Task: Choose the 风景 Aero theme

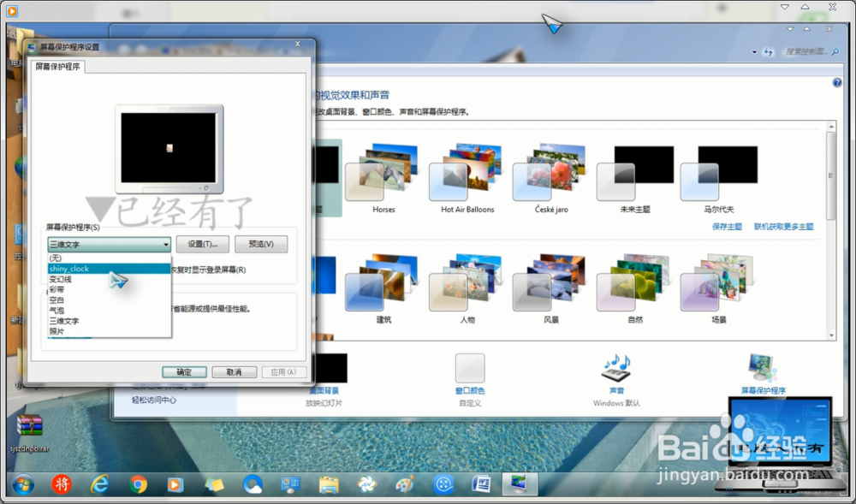Action: point(551,288)
